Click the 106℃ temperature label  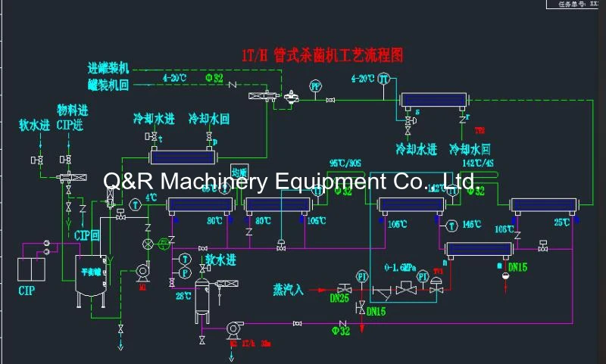[x=504, y=229]
